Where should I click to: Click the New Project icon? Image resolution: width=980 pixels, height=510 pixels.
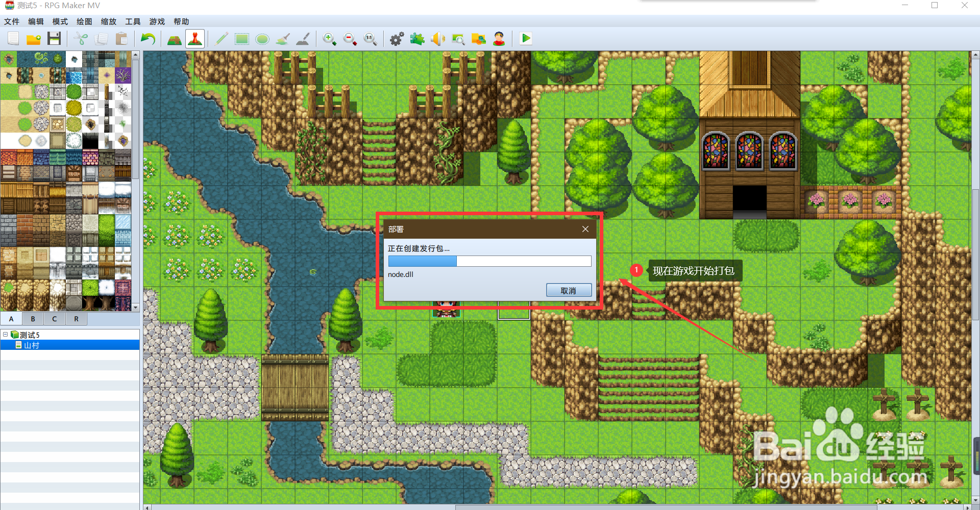(x=13, y=39)
